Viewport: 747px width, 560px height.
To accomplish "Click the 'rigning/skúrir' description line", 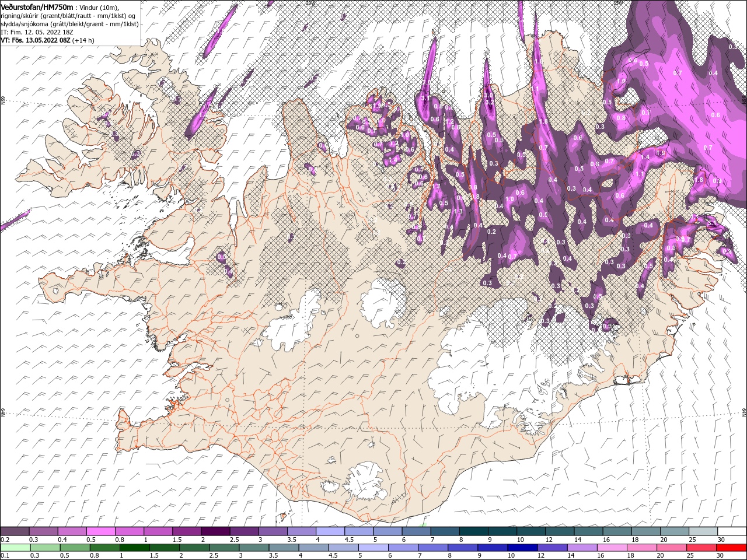I will 68,16.
